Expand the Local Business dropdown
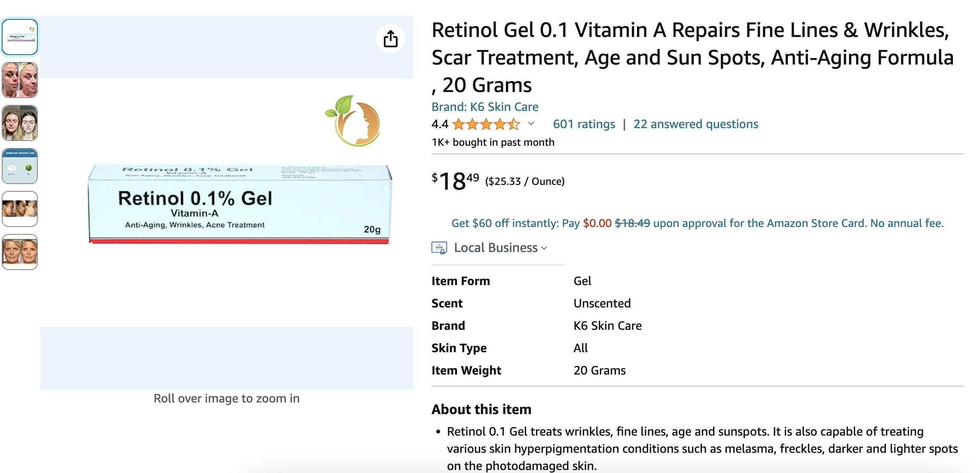 [x=501, y=248]
